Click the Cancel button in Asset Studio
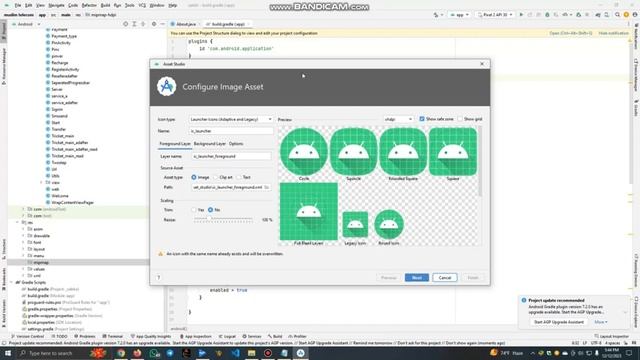 [444, 278]
